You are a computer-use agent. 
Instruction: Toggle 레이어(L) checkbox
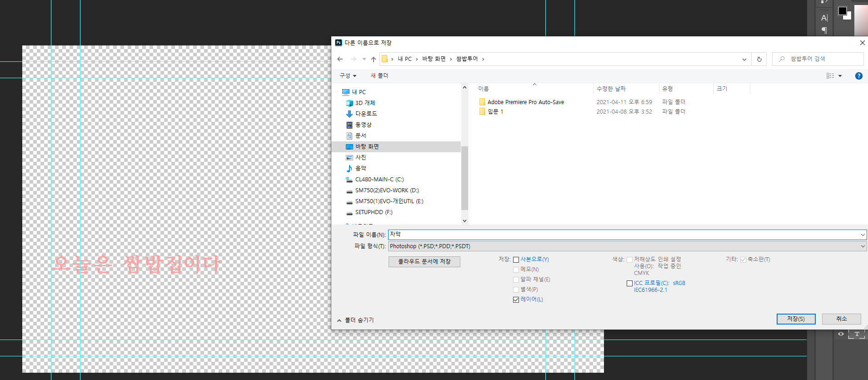point(516,300)
